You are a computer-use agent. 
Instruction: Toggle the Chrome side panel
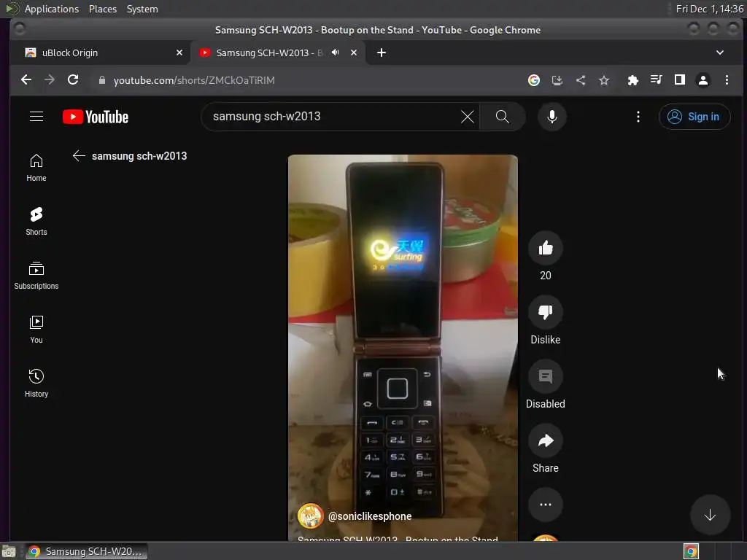coord(679,80)
